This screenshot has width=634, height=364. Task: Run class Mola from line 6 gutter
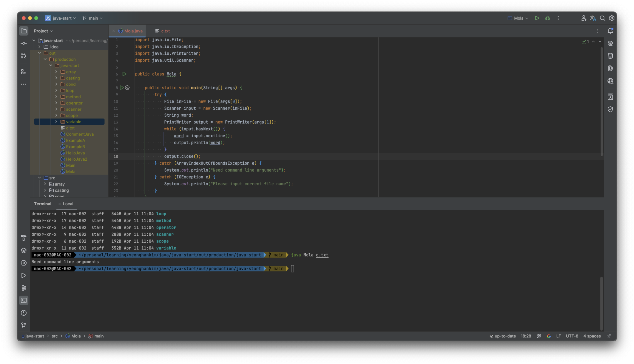pos(124,74)
